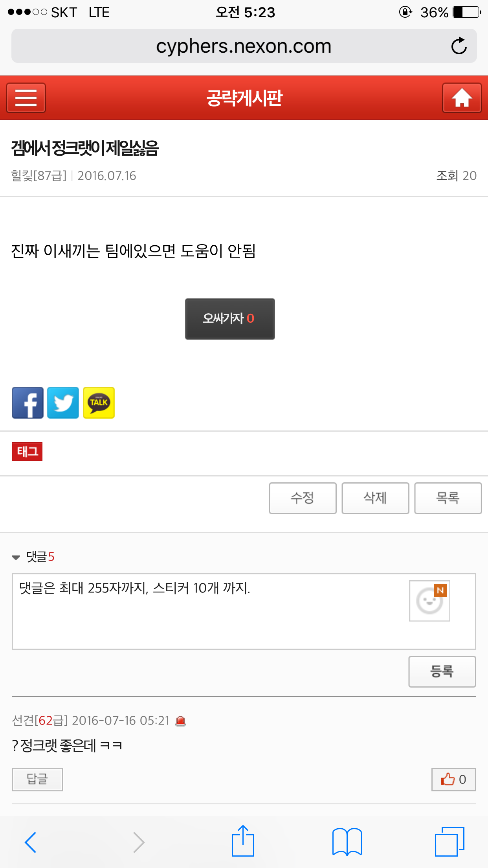Tap the 오싸가자 recommend button
Image resolution: width=488 pixels, height=868 pixels.
230,319
